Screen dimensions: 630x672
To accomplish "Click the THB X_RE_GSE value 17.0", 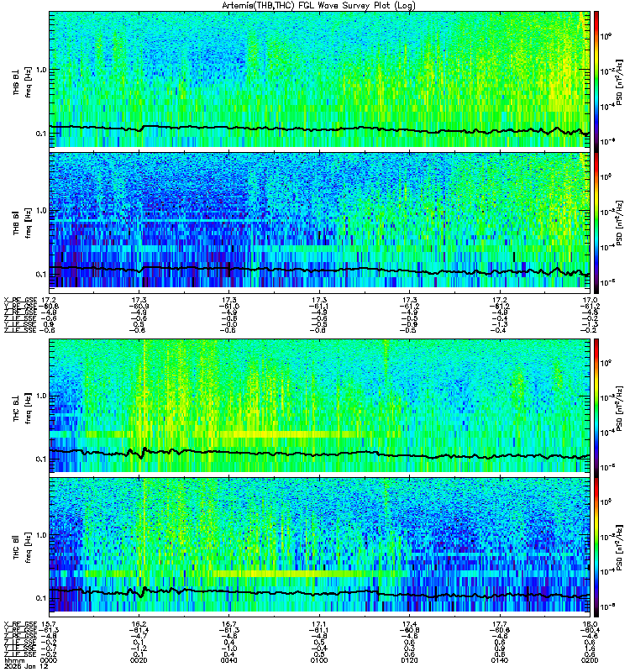I will pyautogui.click(x=590, y=300).
